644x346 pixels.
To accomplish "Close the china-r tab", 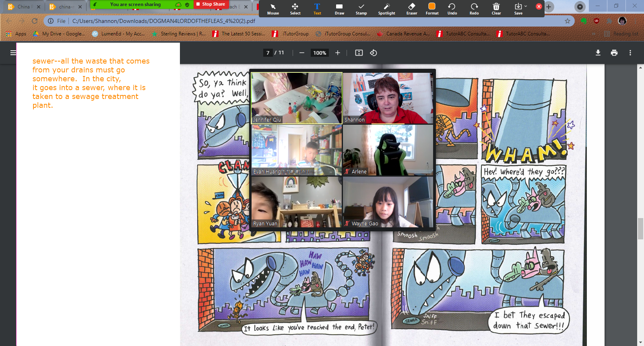I will [x=80, y=7].
